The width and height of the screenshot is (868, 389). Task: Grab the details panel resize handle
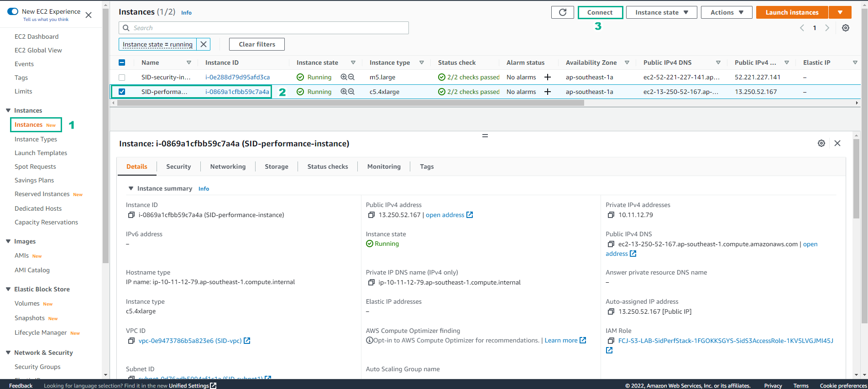pyautogui.click(x=485, y=135)
